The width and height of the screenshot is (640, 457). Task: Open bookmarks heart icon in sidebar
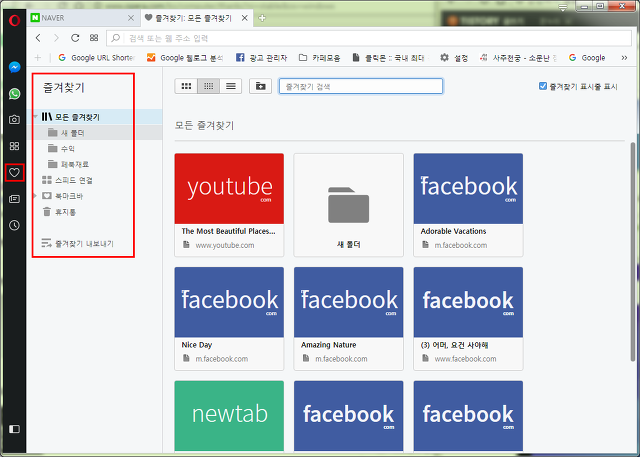coord(14,173)
